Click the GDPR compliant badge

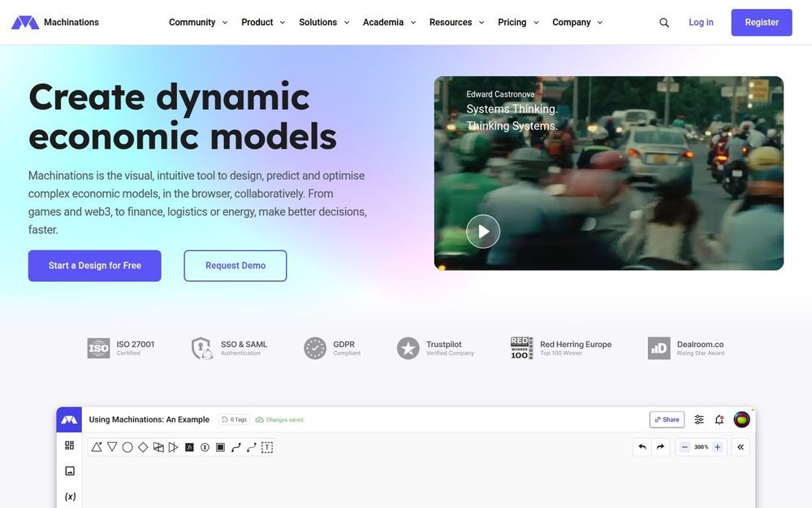332,348
